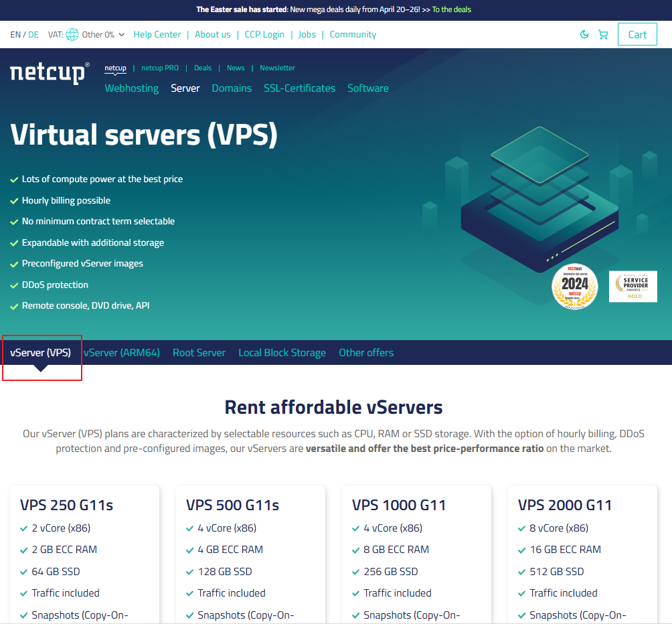
Task: Follow the 'To the deals' link
Action: (x=452, y=9)
